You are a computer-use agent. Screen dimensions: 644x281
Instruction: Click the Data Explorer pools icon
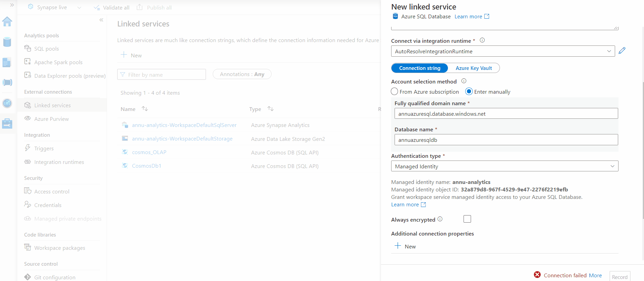click(x=28, y=75)
